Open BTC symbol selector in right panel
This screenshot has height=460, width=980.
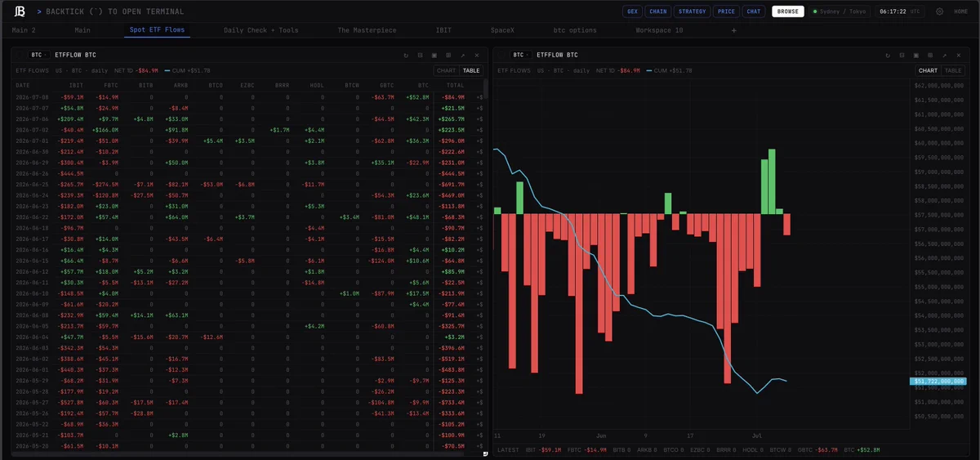tap(520, 55)
